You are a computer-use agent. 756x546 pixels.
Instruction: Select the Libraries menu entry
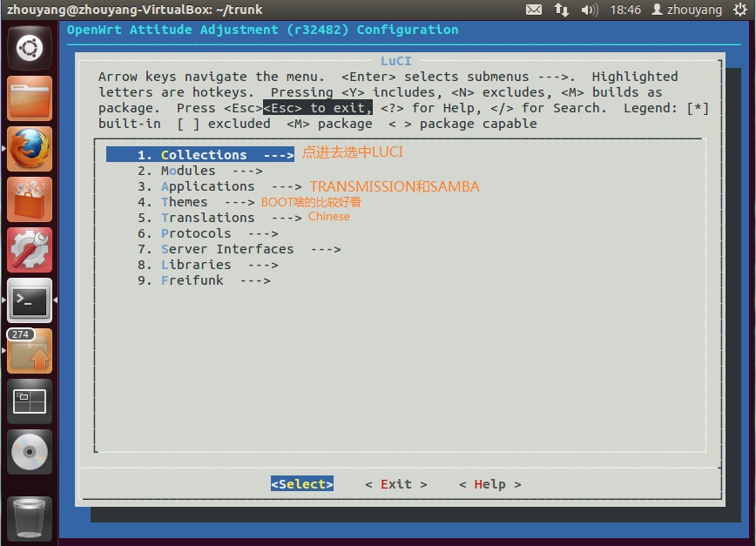point(208,265)
